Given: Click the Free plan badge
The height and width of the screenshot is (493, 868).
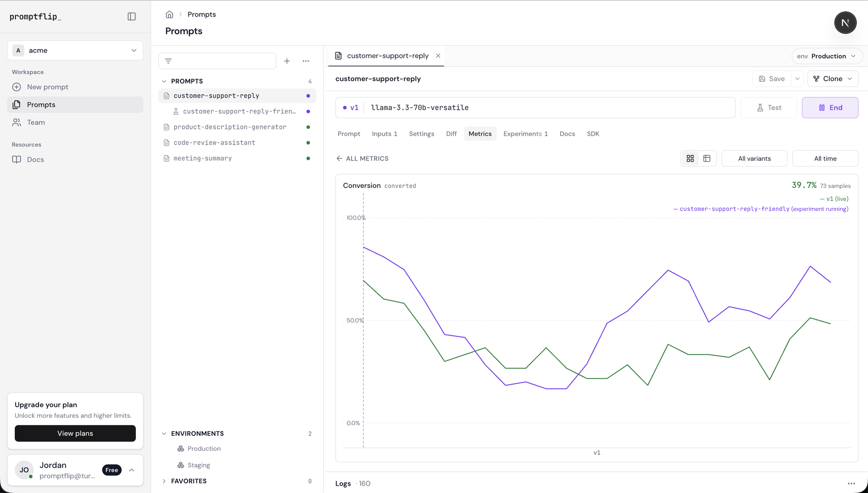Looking at the screenshot, I should click(x=112, y=470).
